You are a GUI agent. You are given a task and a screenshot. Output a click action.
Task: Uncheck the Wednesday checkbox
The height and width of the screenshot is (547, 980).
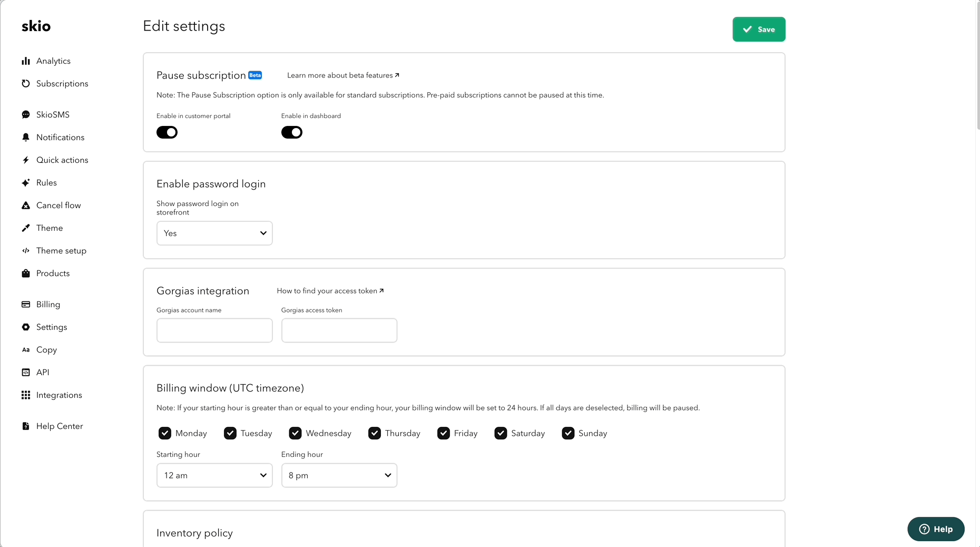(295, 433)
